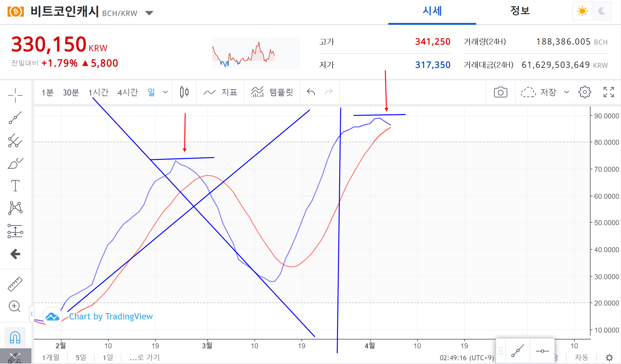Select the 4시간 interval button
621x364 pixels.
tap(128, 92)
